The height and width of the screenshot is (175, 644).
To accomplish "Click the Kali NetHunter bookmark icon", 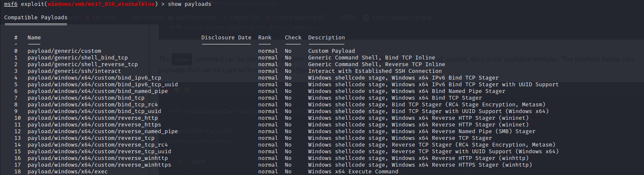I will 172,18.
